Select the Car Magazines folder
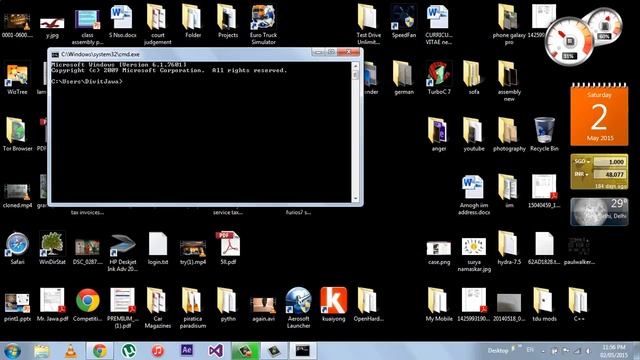This screenshot has height=360, width=640. 158,308
